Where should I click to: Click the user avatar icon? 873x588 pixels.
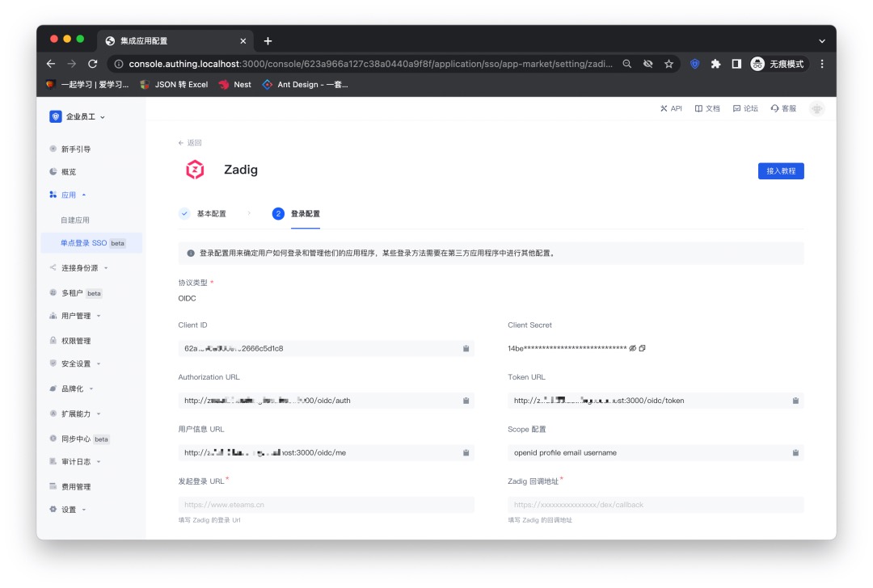816,109
